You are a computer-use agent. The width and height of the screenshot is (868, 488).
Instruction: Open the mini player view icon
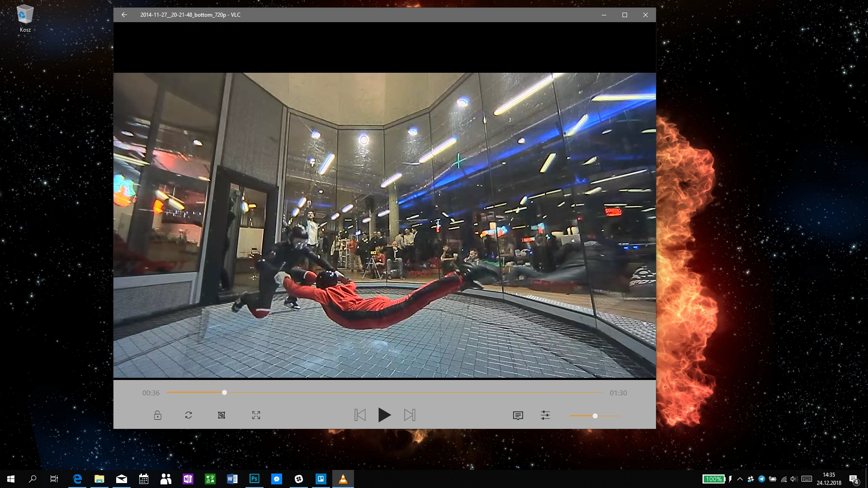222,415
